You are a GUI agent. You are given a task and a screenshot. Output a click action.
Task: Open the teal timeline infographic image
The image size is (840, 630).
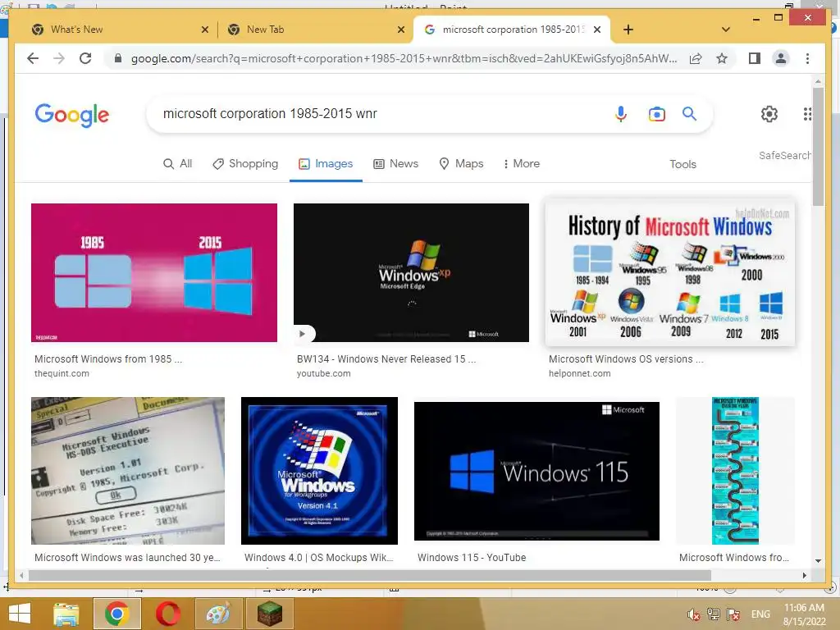[x=735, y=470]
